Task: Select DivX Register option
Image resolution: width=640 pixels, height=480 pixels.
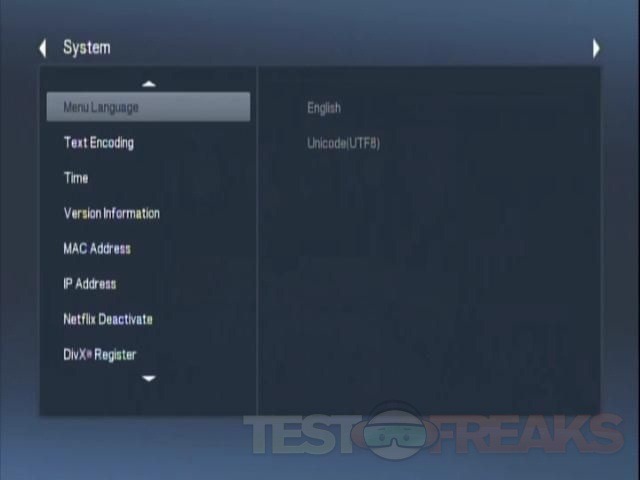Action: (x=100, y=354)
